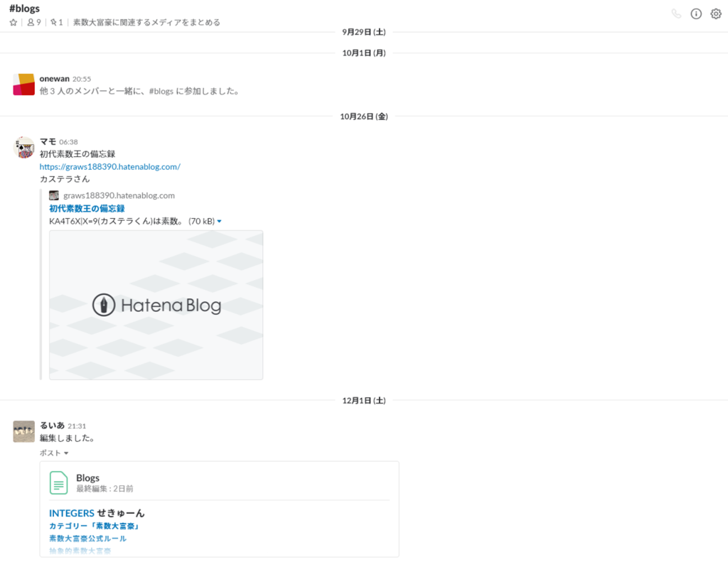The width and height of the screenshot is (728, 567).
Task: Click the hatenablog favicon in link preview
Action: (54, 195)
